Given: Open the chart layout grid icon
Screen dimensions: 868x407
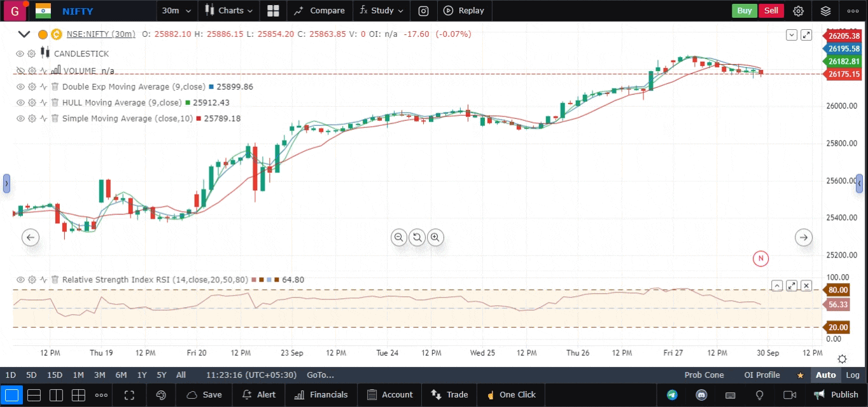Looking at the screenshot, I should click(x=273, y=11).
